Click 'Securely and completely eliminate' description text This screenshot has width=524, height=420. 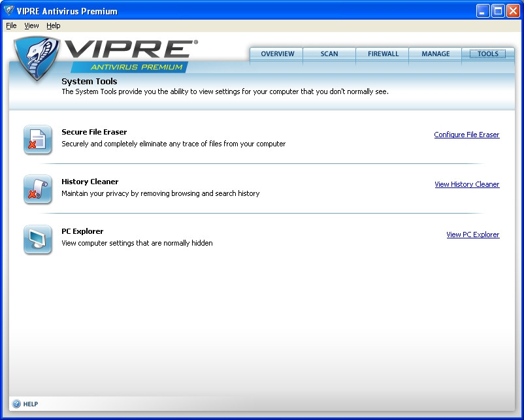point(173,144)
